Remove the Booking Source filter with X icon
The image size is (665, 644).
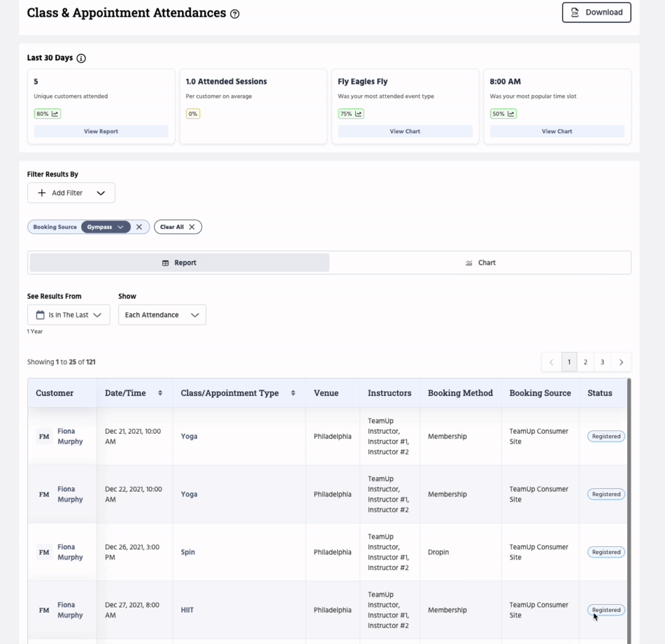click(139, 227)
